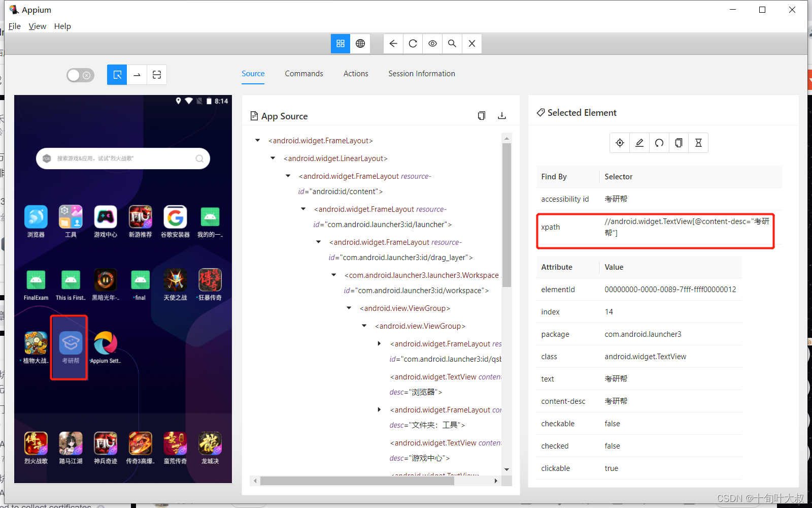Open the Source tab

(x=253, y=74)
